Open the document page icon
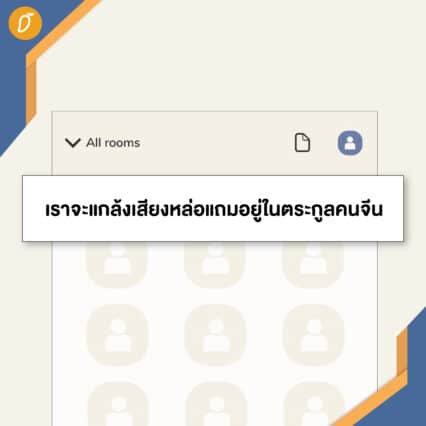 tap(302, 143)
